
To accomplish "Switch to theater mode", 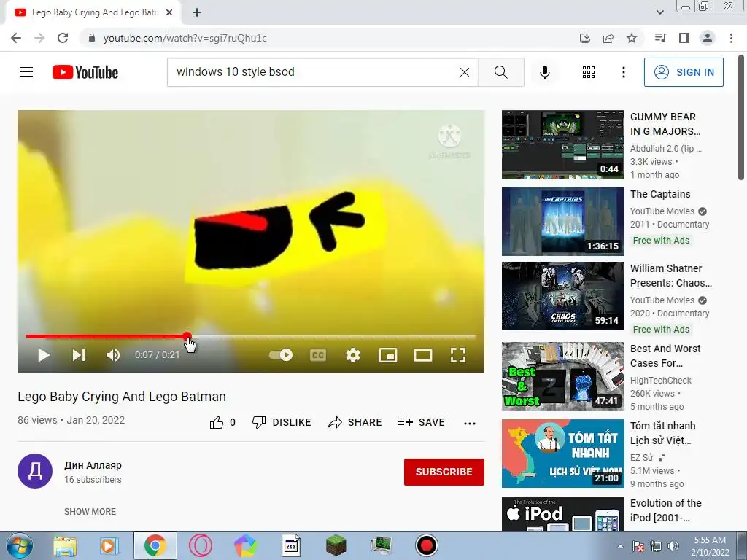I will (422, 355).
